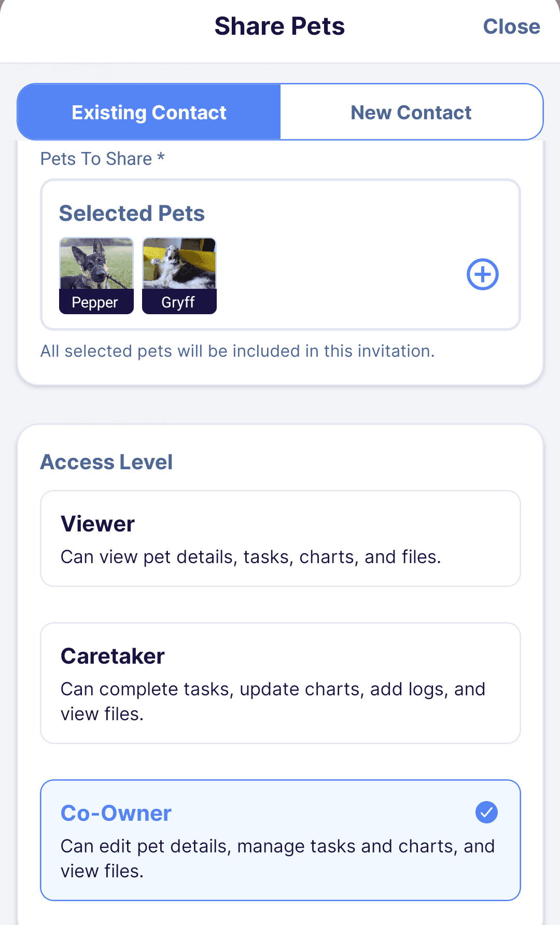Image resolution: width=560 pixels, height=925 pixels.
Task: Click the Close link at top right
Action: coord(511,26)
